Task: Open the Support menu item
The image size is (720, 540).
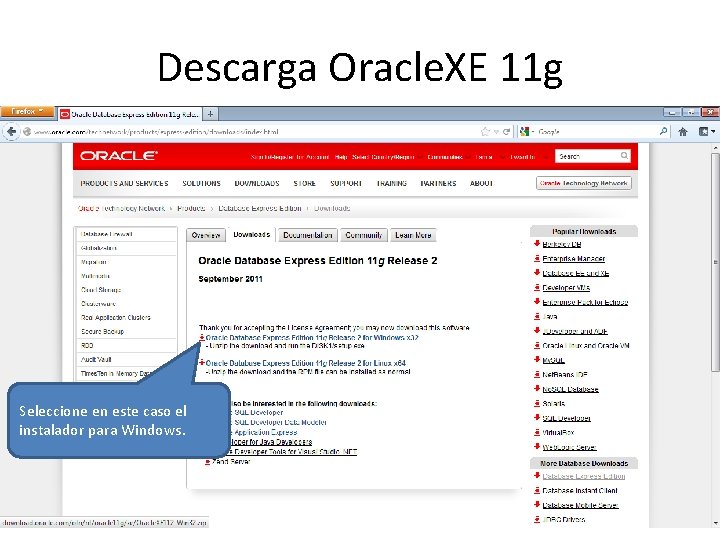Action: point(346,183)
